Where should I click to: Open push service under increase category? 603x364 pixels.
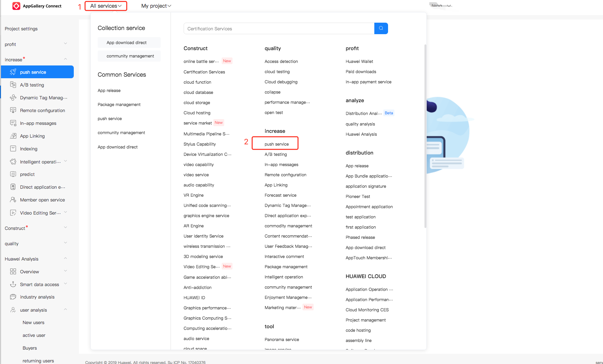(277, 144)
